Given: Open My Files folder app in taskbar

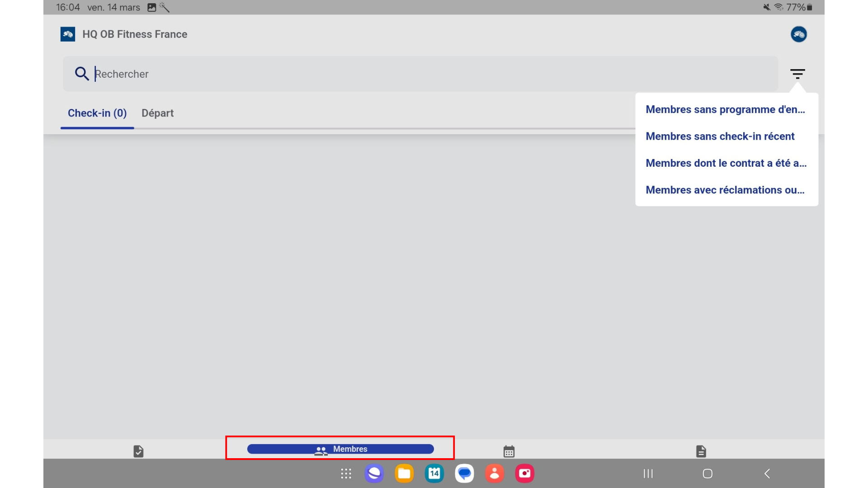Looking at the screenshot, I should point(404,474).
